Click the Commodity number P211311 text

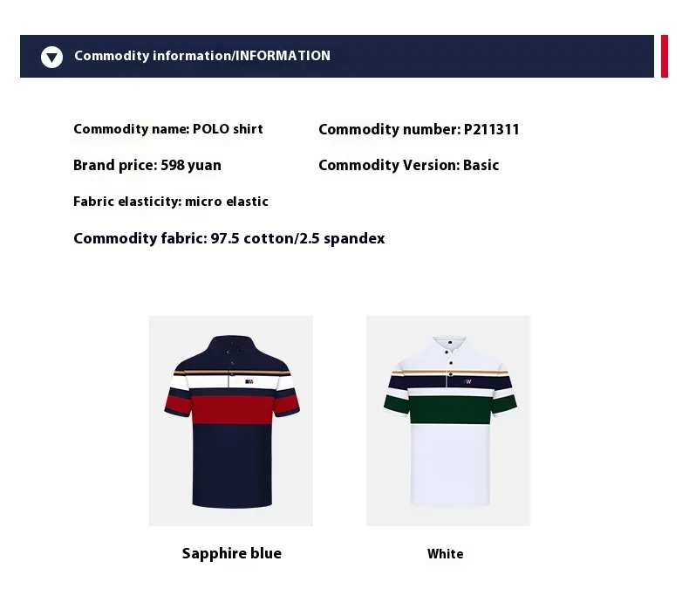pyautogui.click(x=419, y=129)
